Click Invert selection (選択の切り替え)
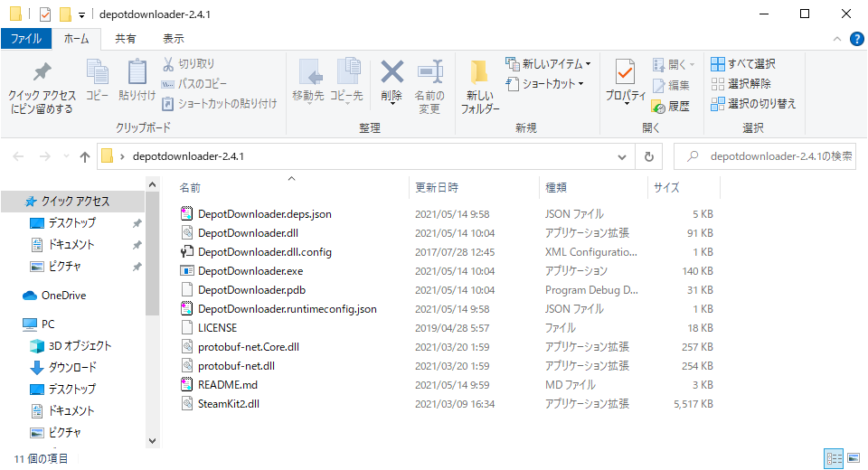The height and width of the screenshot is (470, 868). pos(753,104)
